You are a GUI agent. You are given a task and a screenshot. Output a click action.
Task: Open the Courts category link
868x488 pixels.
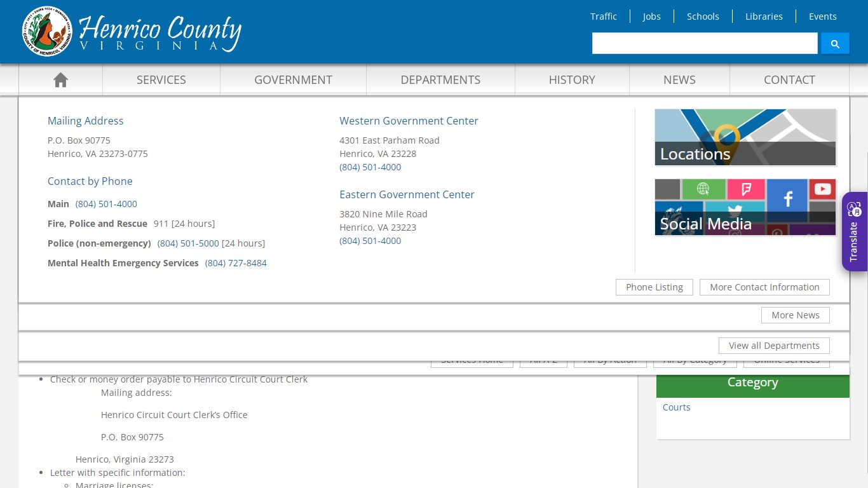tap(676, 407)
